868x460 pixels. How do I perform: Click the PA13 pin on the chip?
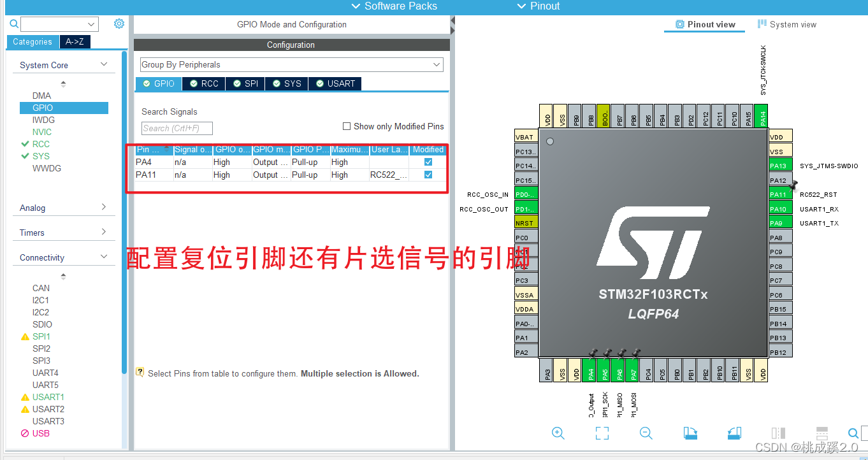(781, 166)
